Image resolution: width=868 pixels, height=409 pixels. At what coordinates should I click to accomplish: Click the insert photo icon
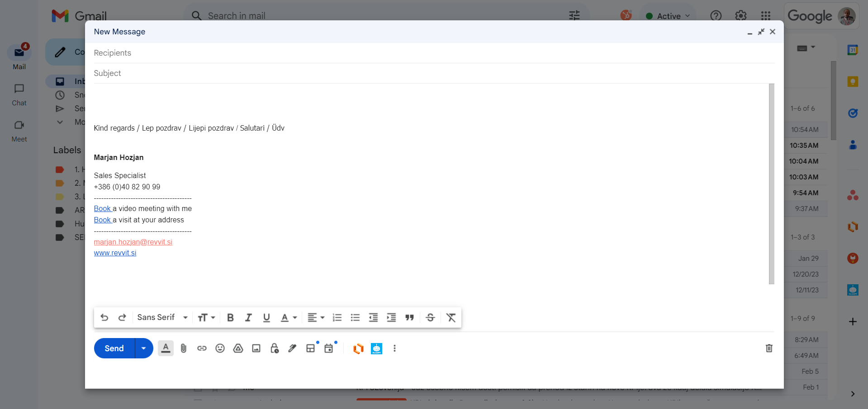256,348
